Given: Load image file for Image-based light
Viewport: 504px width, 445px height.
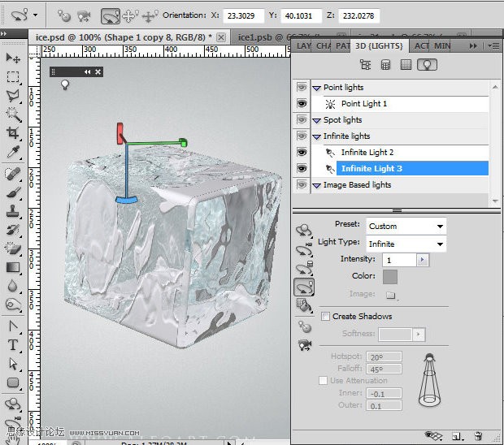Looking at the screenshot, I should [391, 295].
